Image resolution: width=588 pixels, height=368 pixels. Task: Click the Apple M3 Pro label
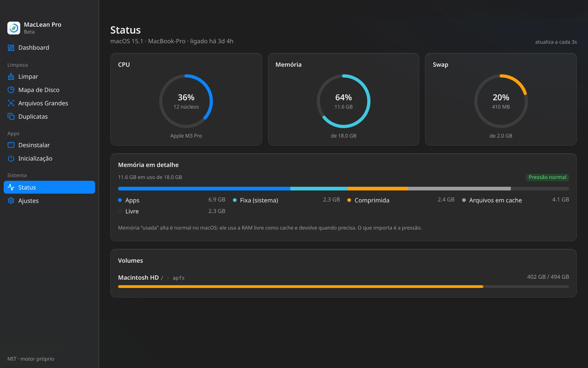(x=186, y=136)
